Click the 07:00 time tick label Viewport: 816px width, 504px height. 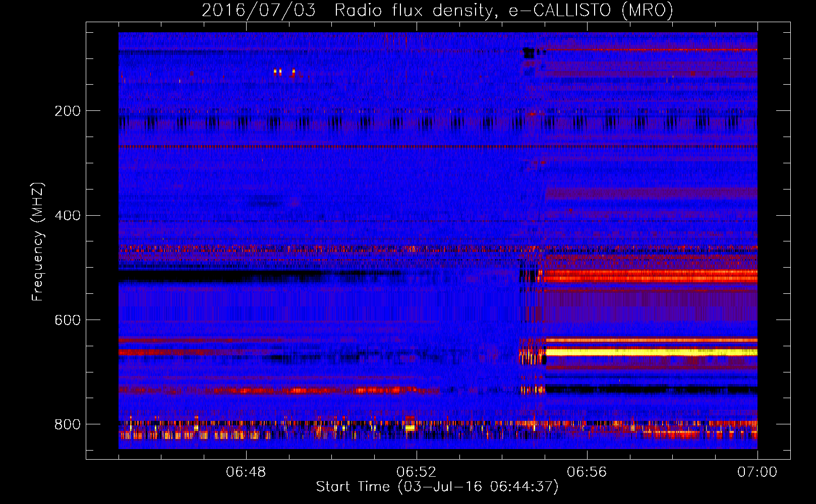click(757, 472)
